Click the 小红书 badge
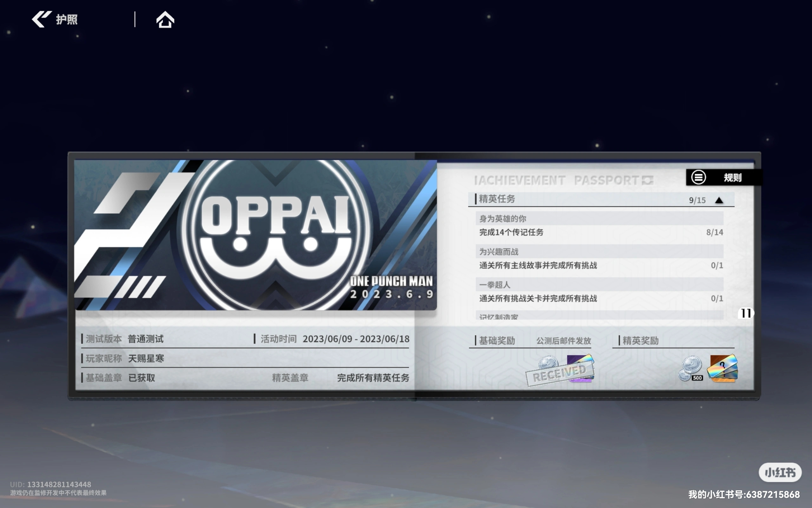812x508 pixels. 780,472
